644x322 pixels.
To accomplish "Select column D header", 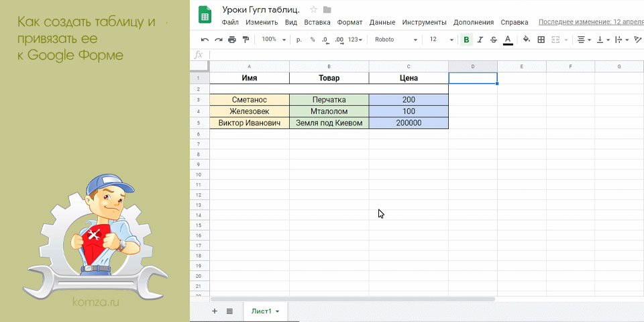I will pyautogui.click(x=473, y=66).
